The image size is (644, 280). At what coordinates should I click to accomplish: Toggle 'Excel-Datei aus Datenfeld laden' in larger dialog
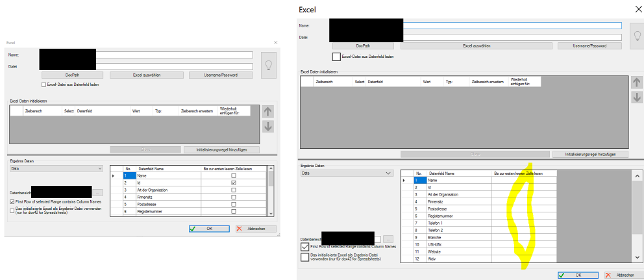(336, 57)
